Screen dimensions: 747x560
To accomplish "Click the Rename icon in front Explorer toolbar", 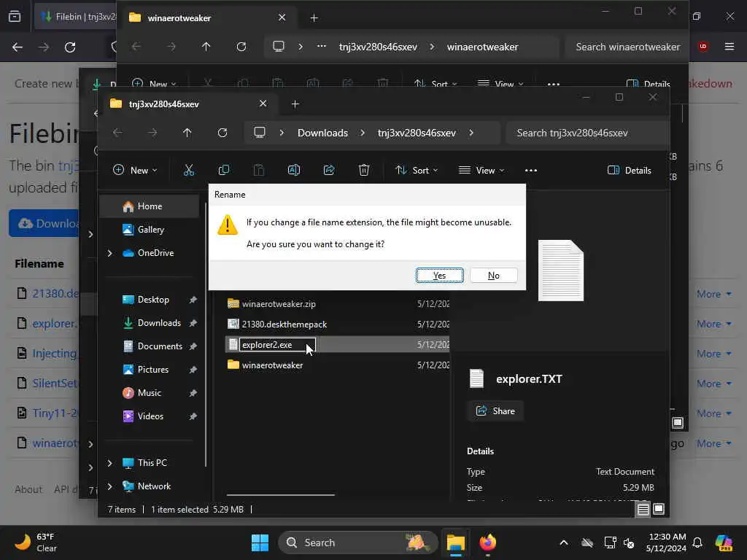I will tap(293, 170).
